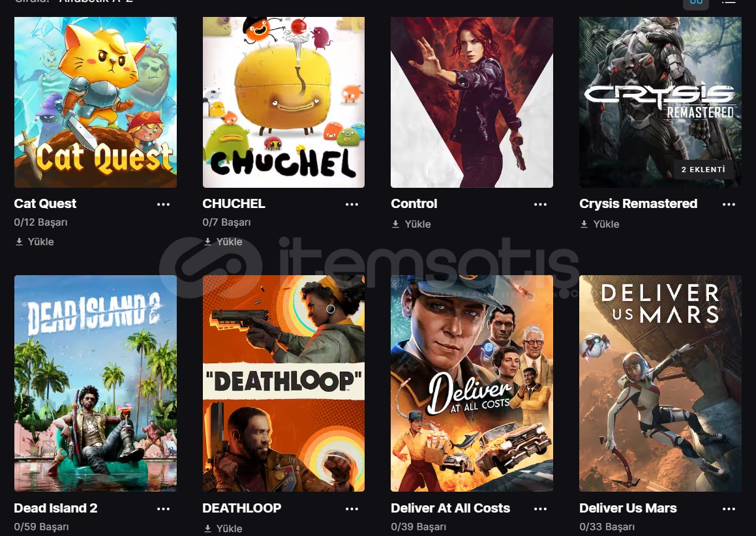This screenshot has width=756, height=536.
Task: Open the three-dot menu for Control
Action: coord(541,204)
